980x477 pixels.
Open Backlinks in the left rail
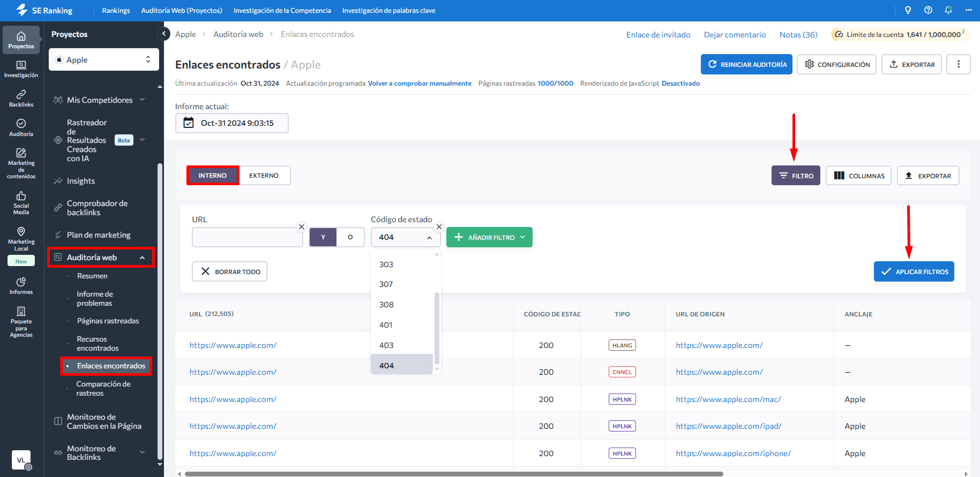pyautogui.click(x=21, y=99)
